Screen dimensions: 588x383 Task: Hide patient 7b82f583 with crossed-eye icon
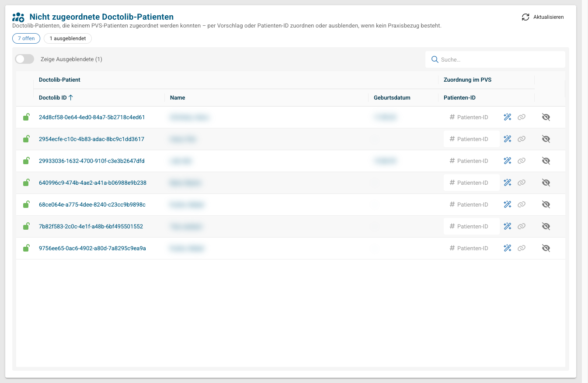coord(546,226)
